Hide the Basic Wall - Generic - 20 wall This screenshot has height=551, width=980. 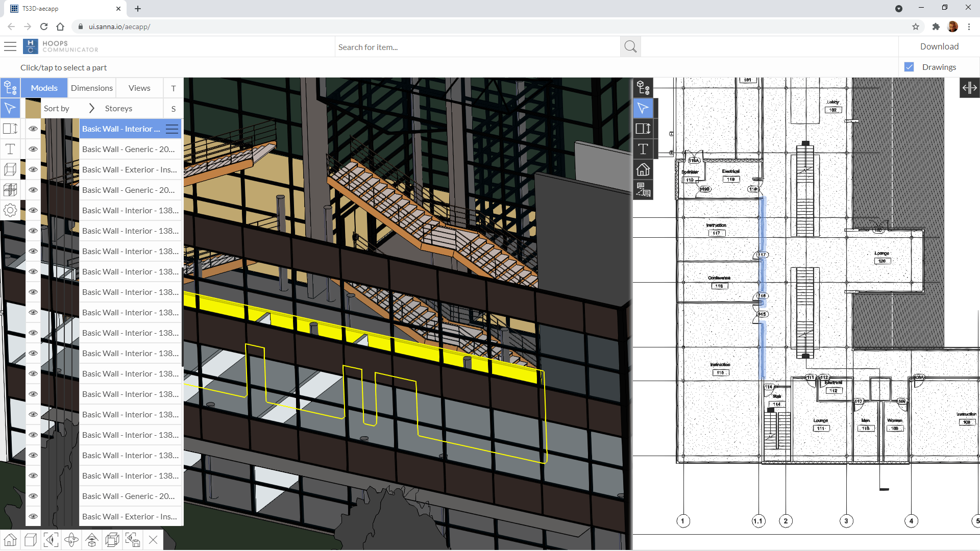click(33, 149)
